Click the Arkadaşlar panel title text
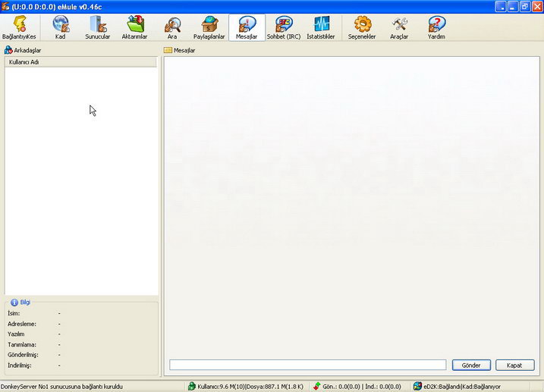Image resolution: width=544 pixels, height=392 pixels. coord(27,51)
